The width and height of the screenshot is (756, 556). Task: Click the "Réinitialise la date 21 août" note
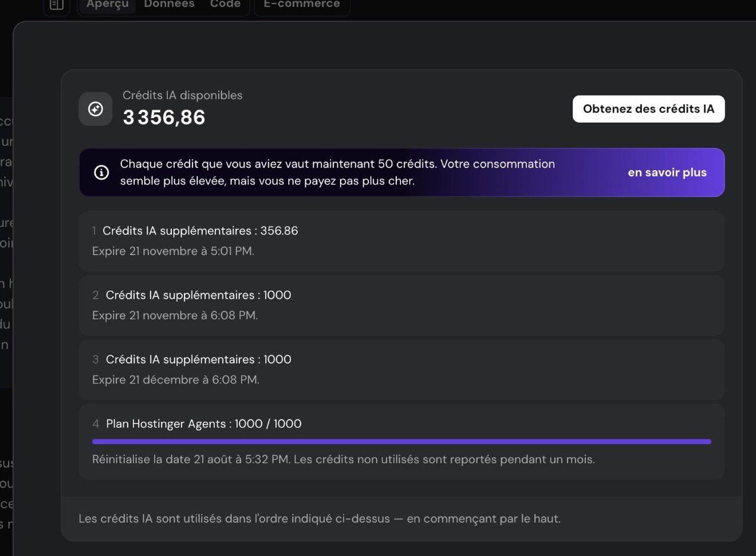pyautogui.click(x=343, y=459)
